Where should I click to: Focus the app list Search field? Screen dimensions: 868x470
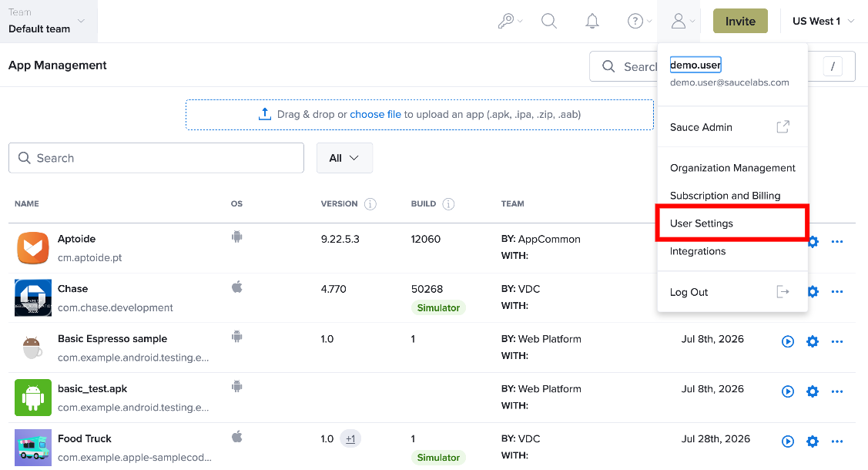point(156,158)
